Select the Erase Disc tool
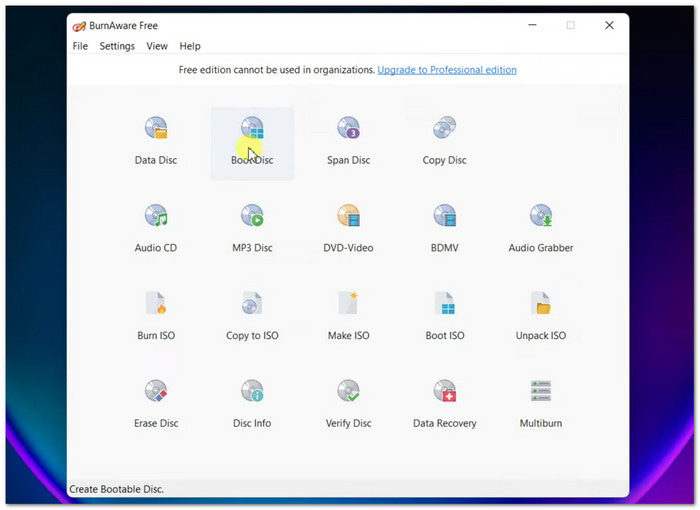 156,405
